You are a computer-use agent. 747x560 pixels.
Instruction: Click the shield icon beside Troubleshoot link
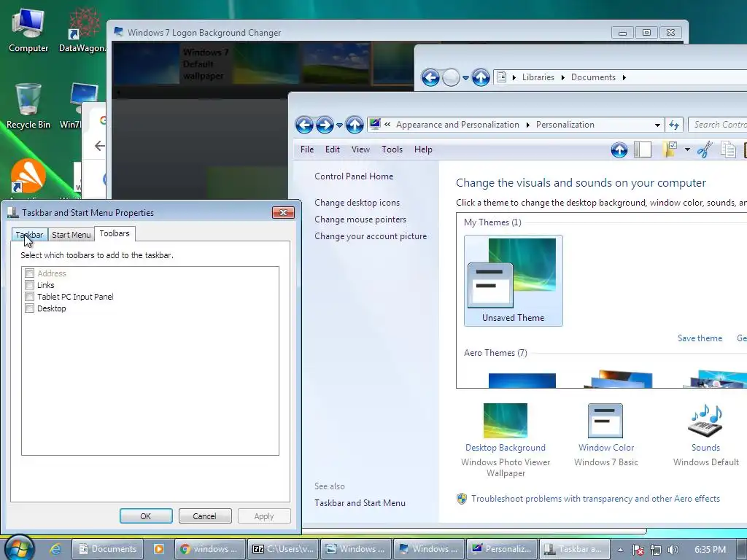(462, 499)
